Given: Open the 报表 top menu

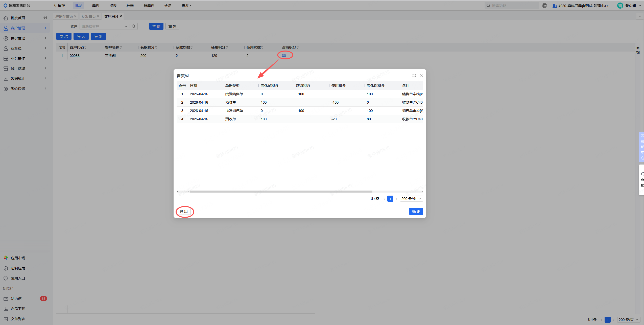Looking at the screenshot, I should tap(113, 6).
